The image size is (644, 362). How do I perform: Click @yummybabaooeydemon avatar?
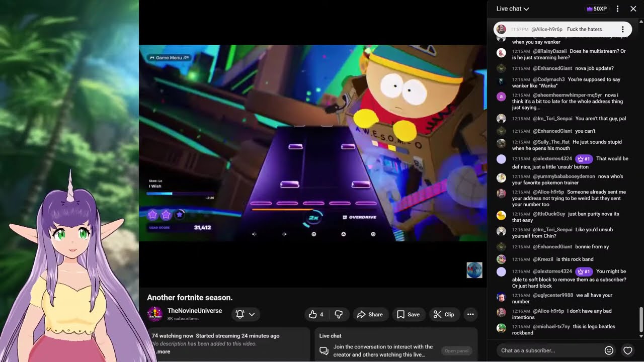click(x=501, y=178)
